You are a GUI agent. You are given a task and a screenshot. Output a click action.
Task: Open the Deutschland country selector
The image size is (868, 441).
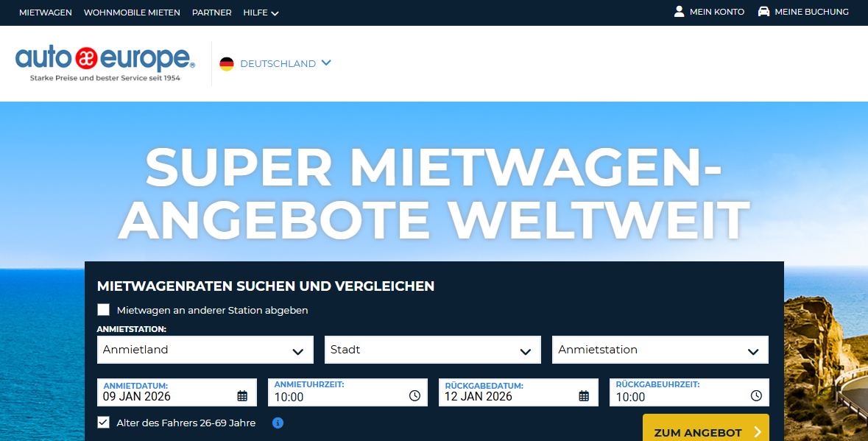[278, 64]
